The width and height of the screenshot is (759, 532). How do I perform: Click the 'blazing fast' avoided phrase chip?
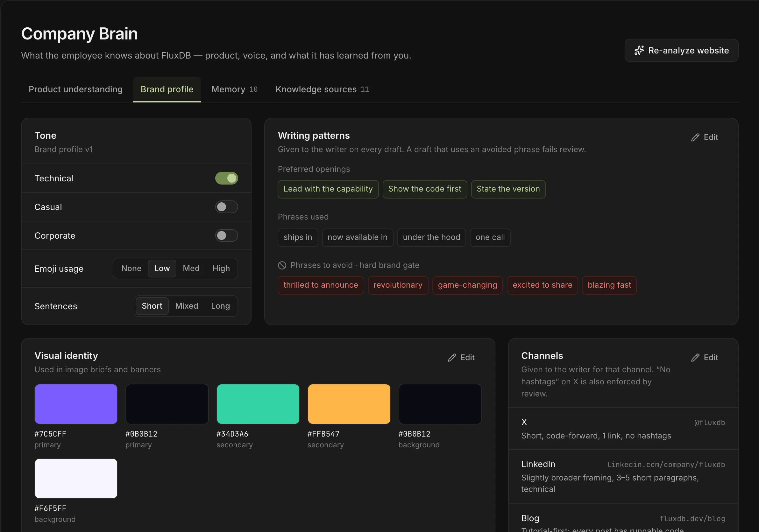(x=609, y=285)
